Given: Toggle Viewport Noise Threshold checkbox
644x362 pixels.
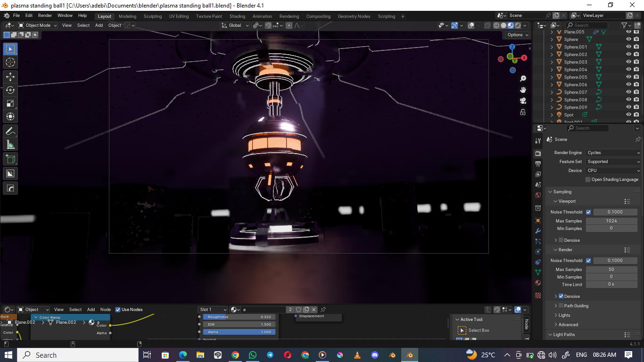Looking at the screenshot, I should click(x=588, y=212).
